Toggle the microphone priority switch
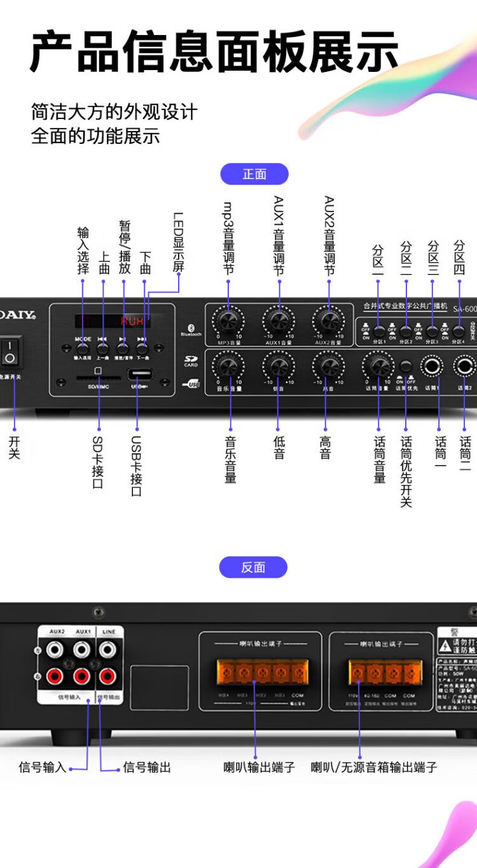 point(406,367)
